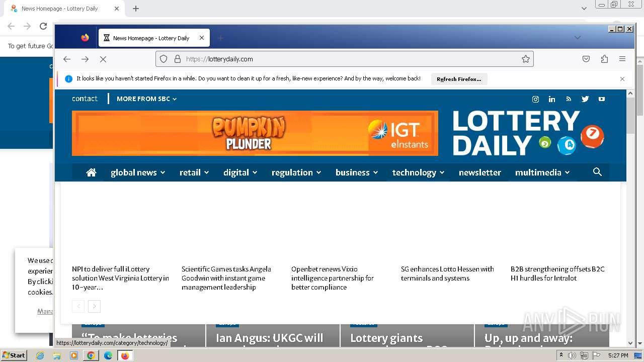Read B2B strengthening Intralot headline
The image size is (644, 362).
coord(557,274)
